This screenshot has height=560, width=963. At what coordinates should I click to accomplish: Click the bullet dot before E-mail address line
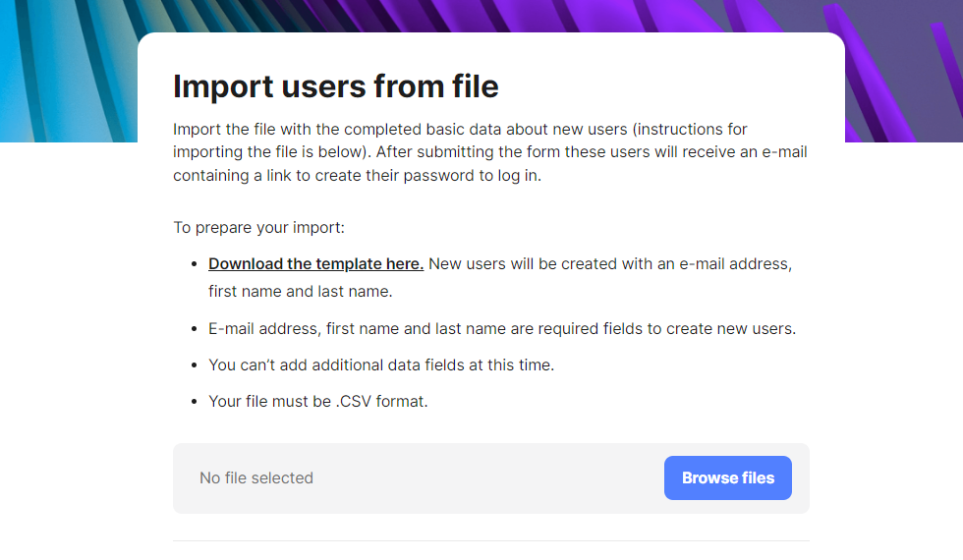point(192,329)
